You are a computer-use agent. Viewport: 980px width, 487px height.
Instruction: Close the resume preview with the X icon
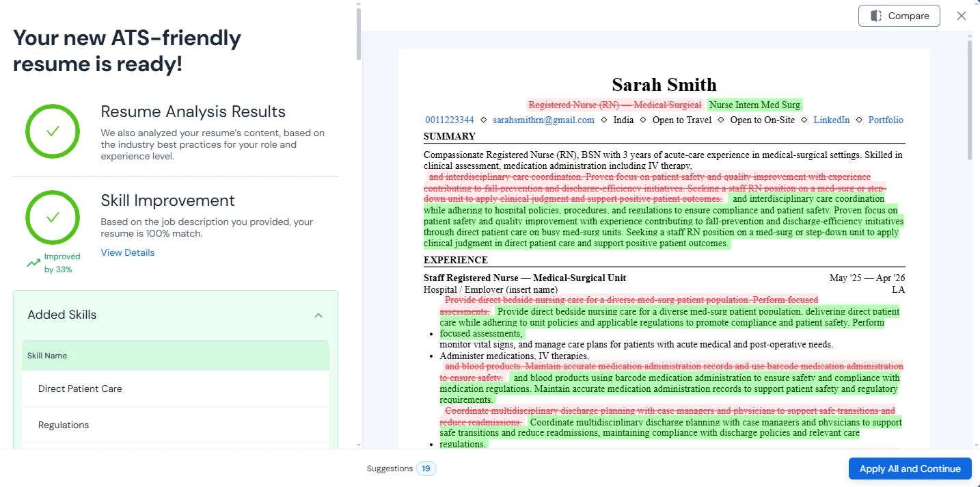[962, 15]
